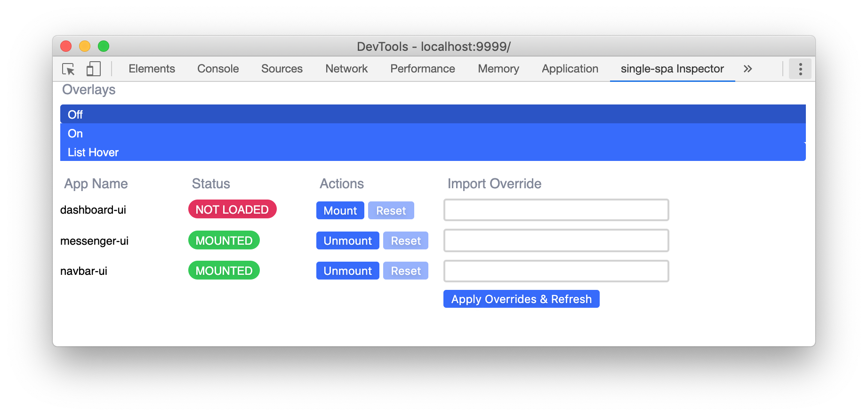Screen dimensions: 868x416
Task: Activate the inspect element picker icon
Action: point(69,69)
